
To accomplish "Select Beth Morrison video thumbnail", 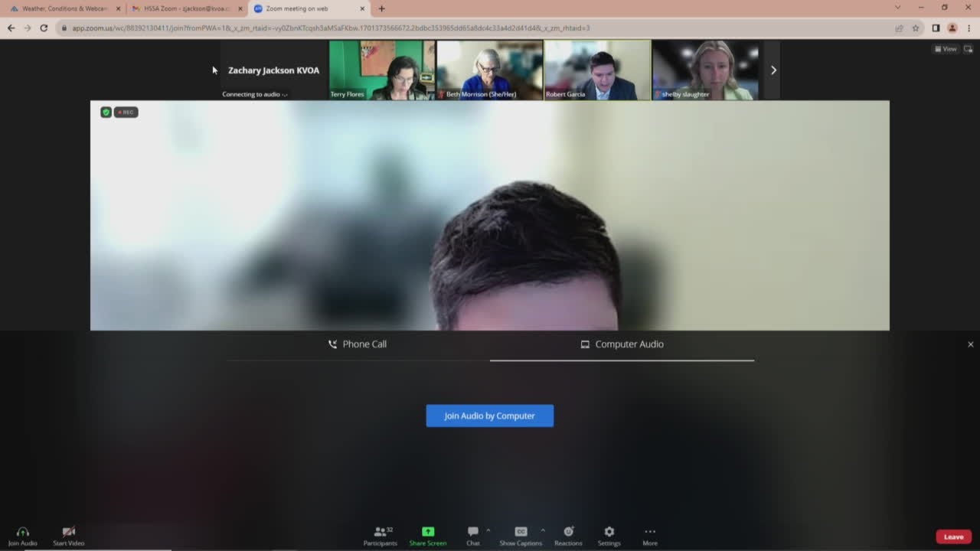I will pyautogui.click(x=490, y=70).
